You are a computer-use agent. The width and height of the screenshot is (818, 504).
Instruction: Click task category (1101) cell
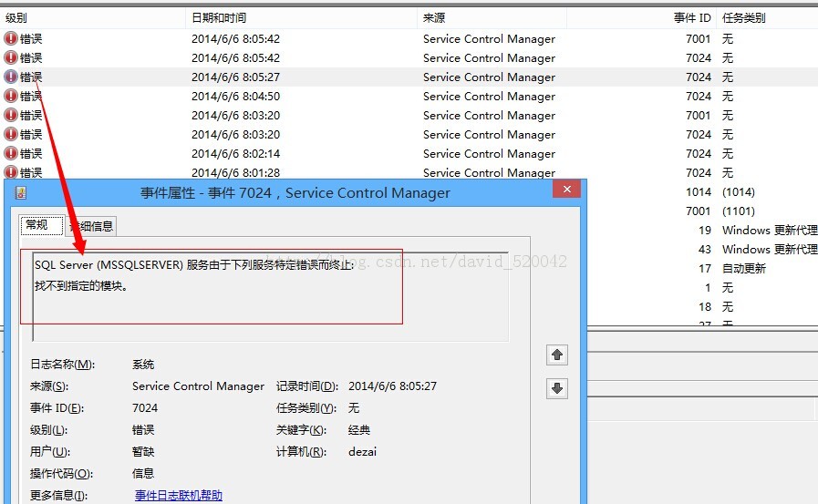pyautogui.click(x=739, y=211)
